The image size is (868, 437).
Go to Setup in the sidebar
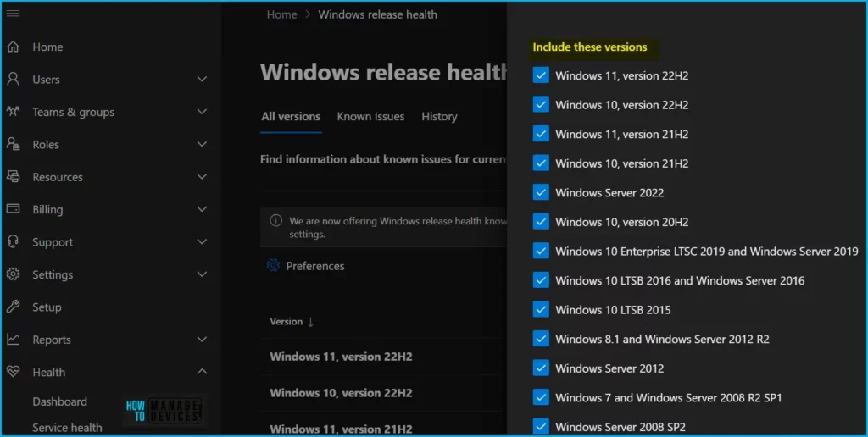(47, 307)
